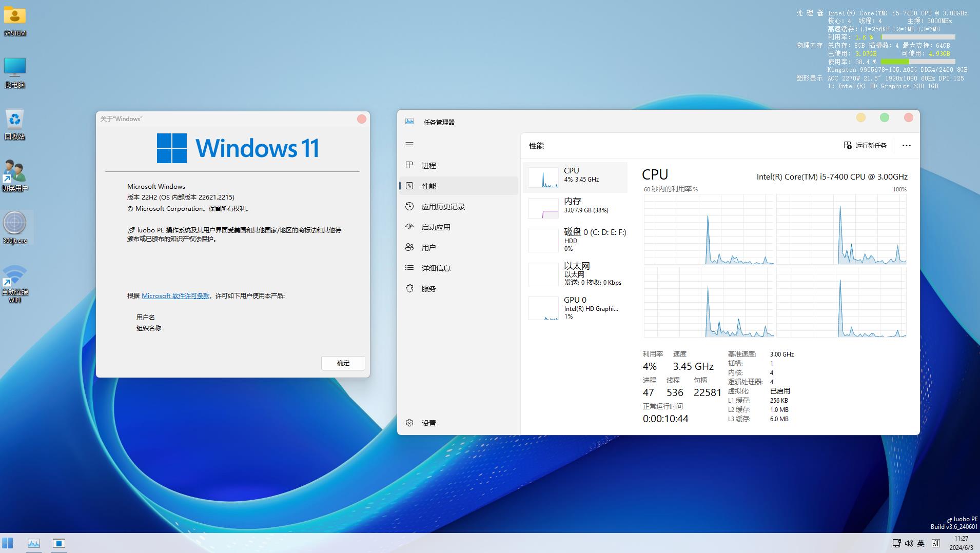Select This PC (此电脑) desktop icon
The image size is (980, 553).
coord(15,72)
